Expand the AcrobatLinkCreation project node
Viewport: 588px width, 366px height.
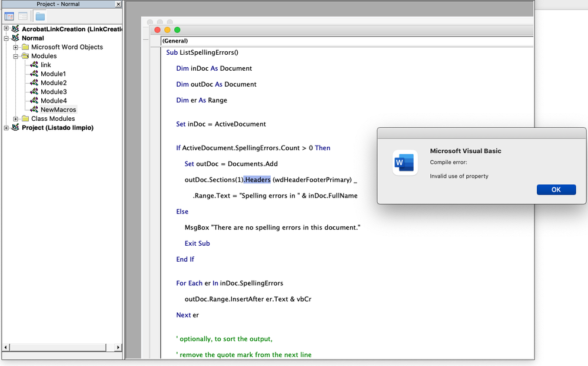tap(6, 28)
